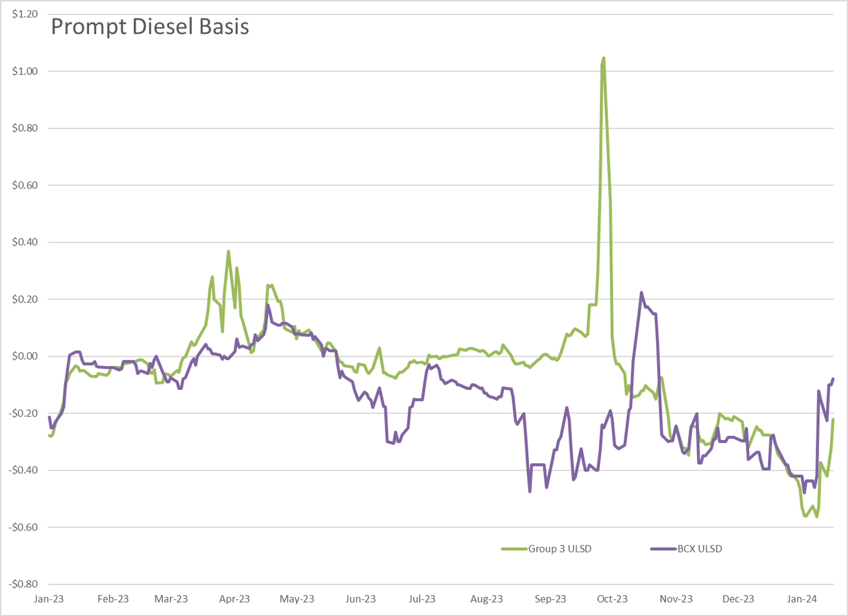The image size is (848, 616).
Task: Click the green Group 3 ULSD legend line
Action: pos(514,549)
